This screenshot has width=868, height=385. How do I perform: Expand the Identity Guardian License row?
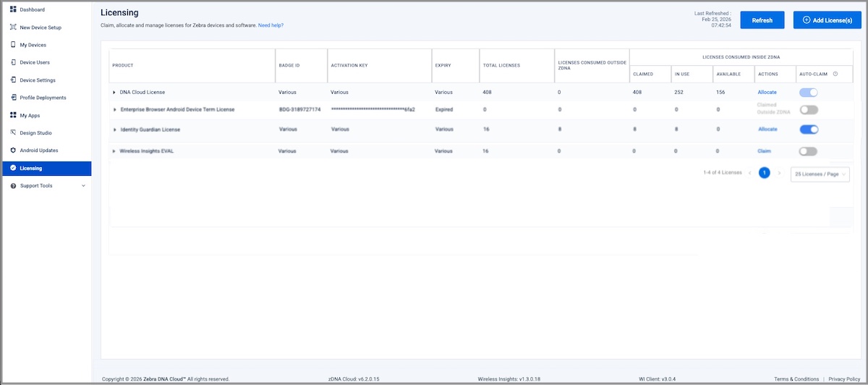(114, 130)
